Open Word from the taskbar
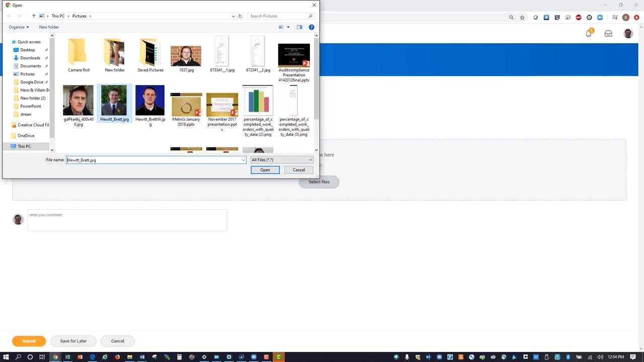This screenshot has height=362, width=644. click(142, 357)
